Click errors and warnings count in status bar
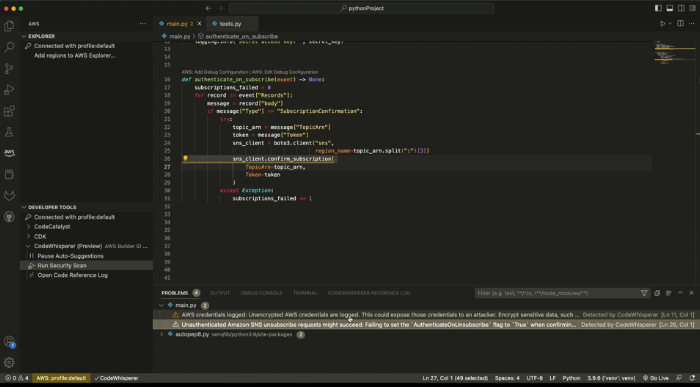Screen dimensions: 700x387 (17, 378)
